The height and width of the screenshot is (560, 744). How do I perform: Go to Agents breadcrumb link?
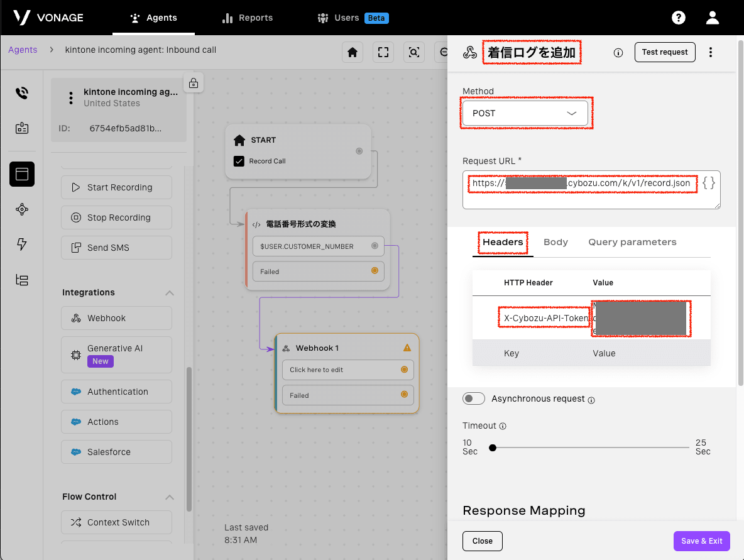22,50
